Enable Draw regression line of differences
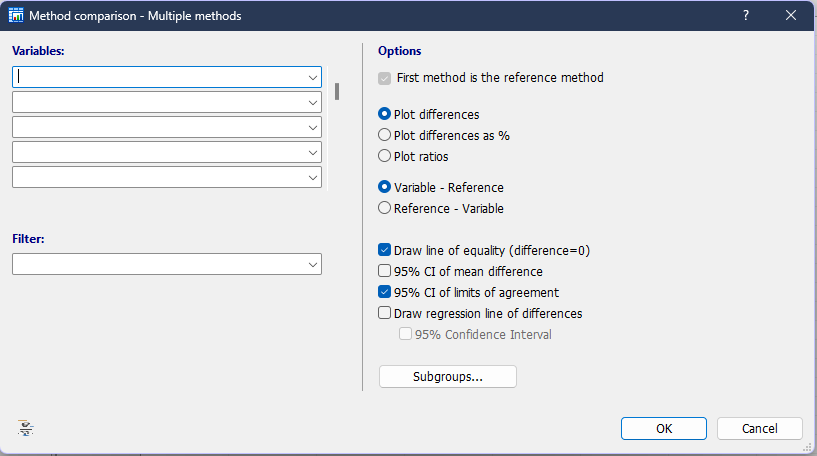817x456 pixels. click(385, 313)
